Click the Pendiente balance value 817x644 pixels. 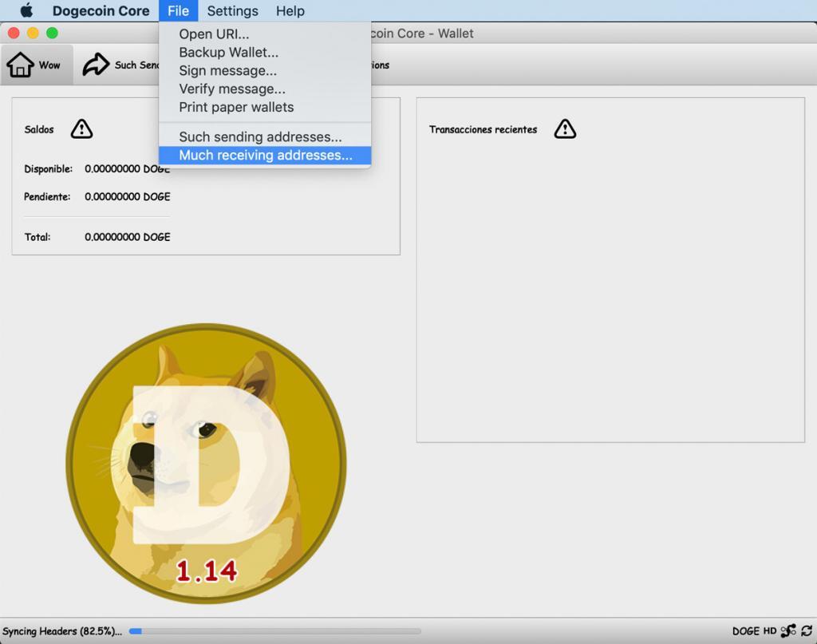point(127,196)
